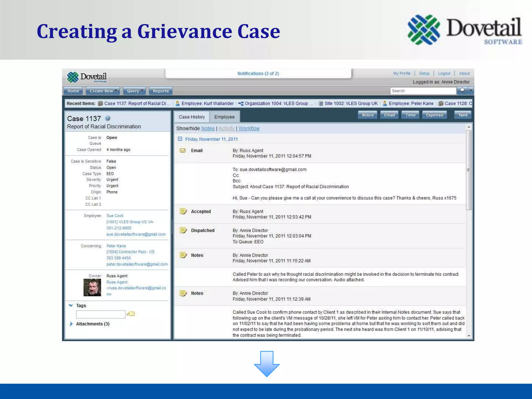
Task: Click peter.dovetailsoftware@gmail.com link
Action: [137, 264]
